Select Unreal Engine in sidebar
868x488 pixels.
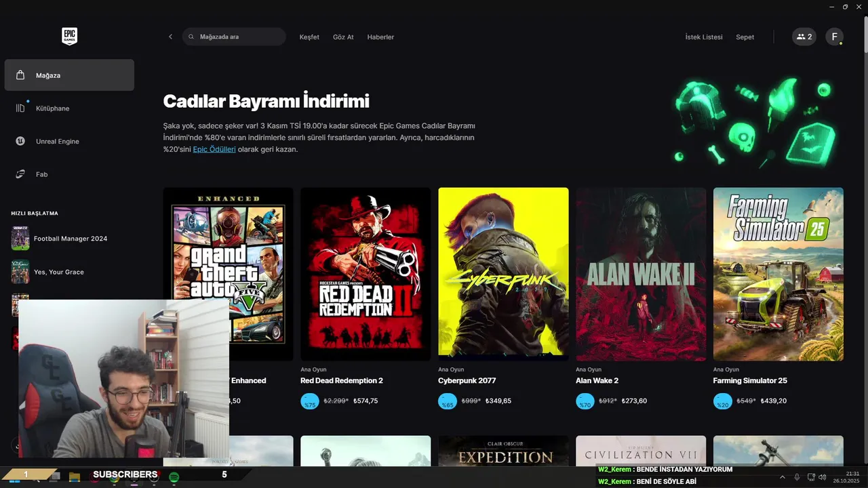[x=69, y=141]
